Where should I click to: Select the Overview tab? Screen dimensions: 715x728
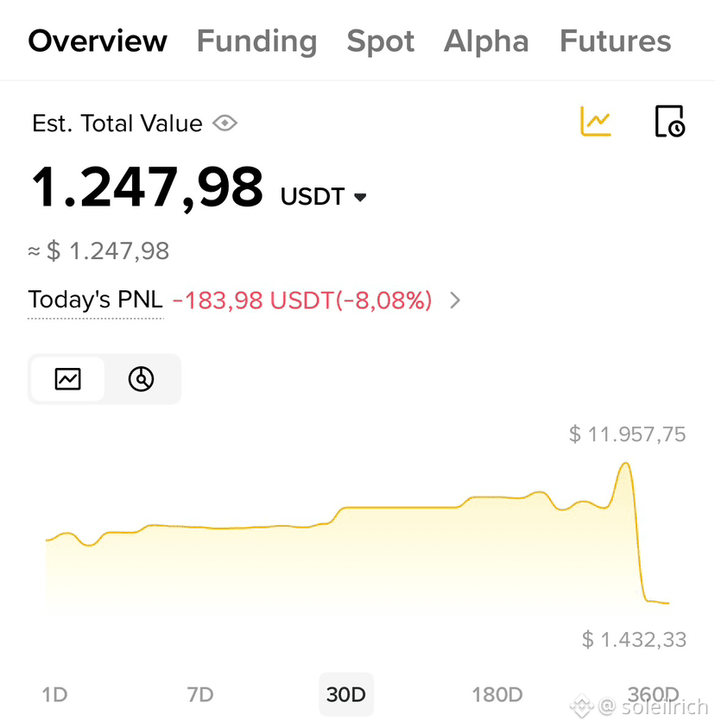coord(98,41)
